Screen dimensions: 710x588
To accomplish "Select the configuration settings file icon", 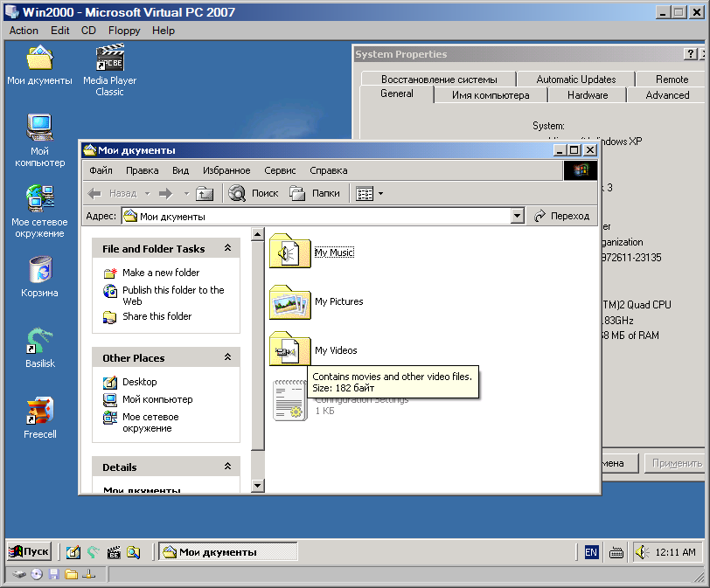I will point(289,401).
